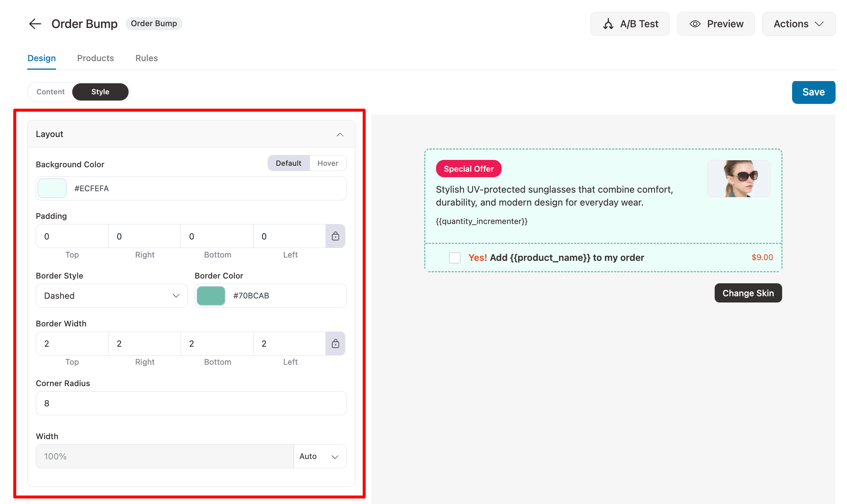847x504 pixels.
Task: Open the Actions dropdown menu
Action: coord(798,24)
